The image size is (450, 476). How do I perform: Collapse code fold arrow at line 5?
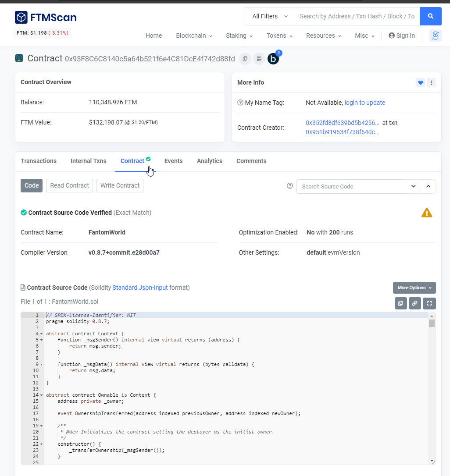coord(42,340)
